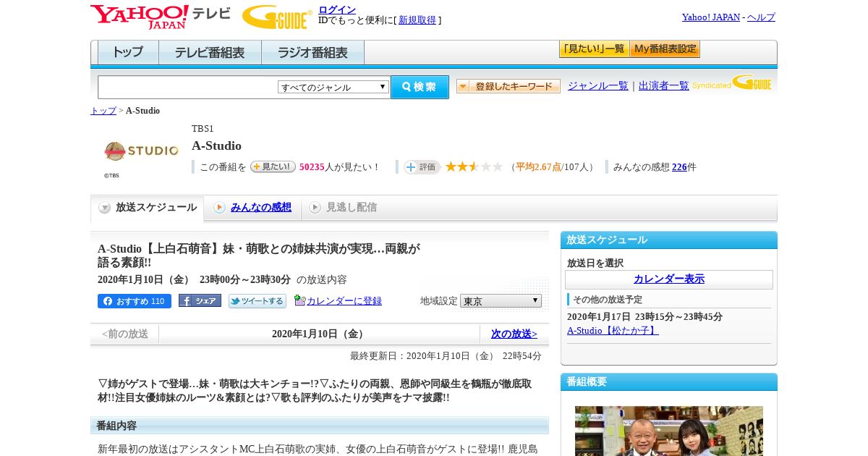This screenshot has height=456, width=868.
Task: Click the Twitter ツイートする button
Action: (258, 301)
